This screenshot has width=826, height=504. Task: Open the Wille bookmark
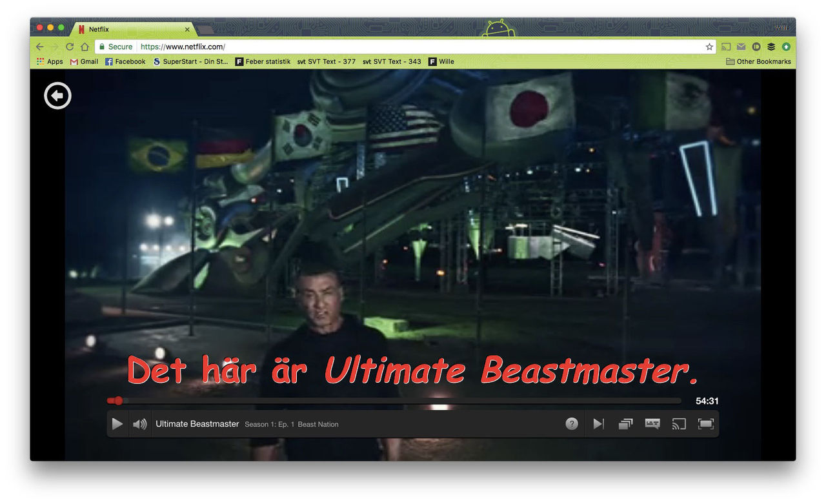441,61
